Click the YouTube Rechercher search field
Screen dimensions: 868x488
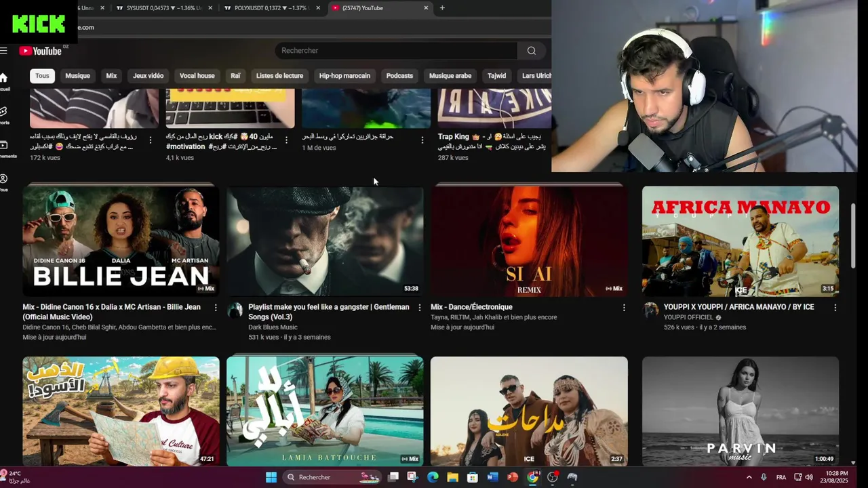(x=396, y=51)
